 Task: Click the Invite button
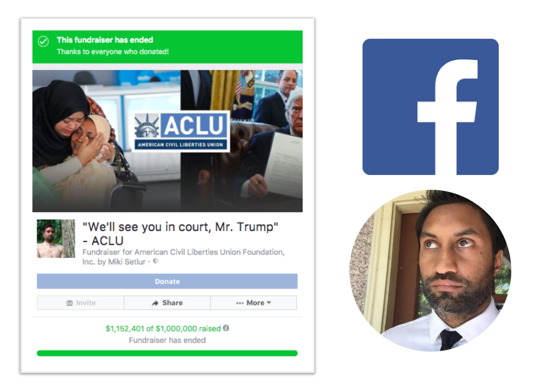[81, 303]
